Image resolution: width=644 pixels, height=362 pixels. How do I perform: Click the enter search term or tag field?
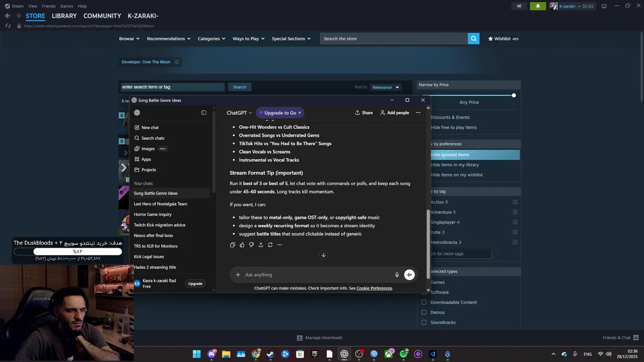click(x=172, y=87)
